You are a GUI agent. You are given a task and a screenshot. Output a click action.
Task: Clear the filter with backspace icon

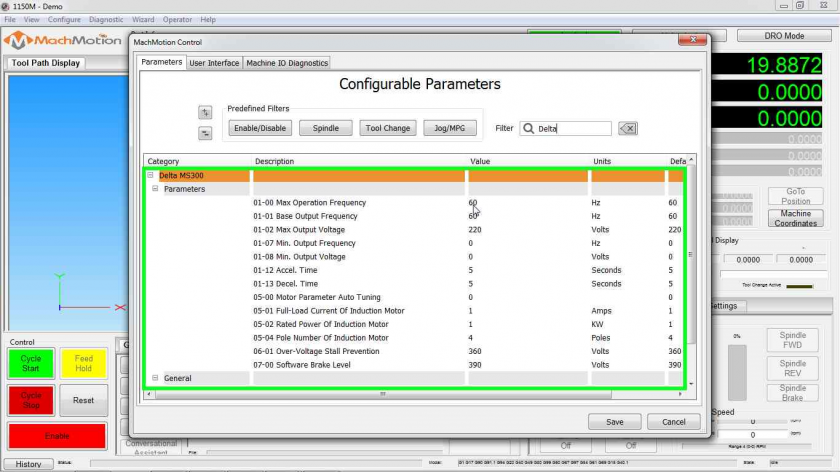point(628,129)
